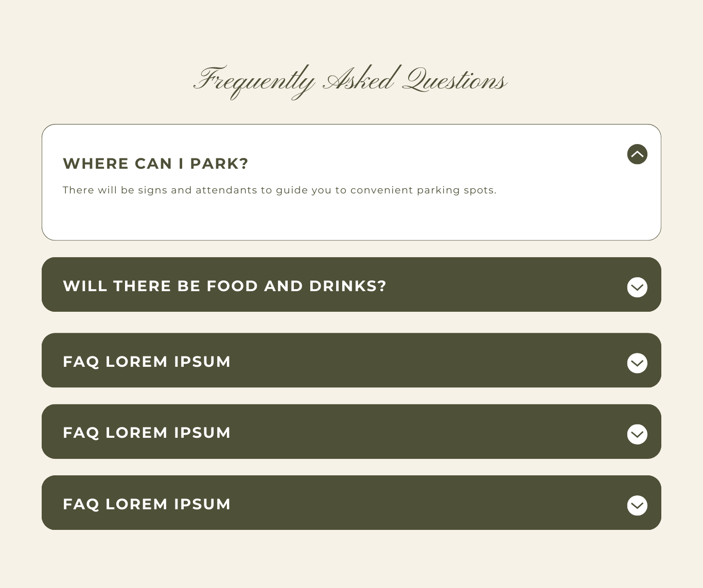Click the word 'WILL' in the food question

coord(85,286)
